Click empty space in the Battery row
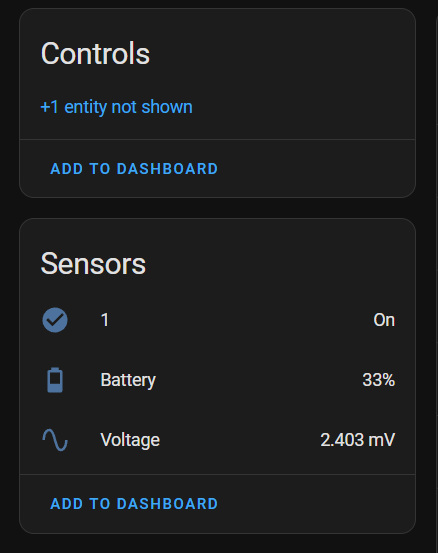This screenshot has width=438, height=553. tap(257, 380)
